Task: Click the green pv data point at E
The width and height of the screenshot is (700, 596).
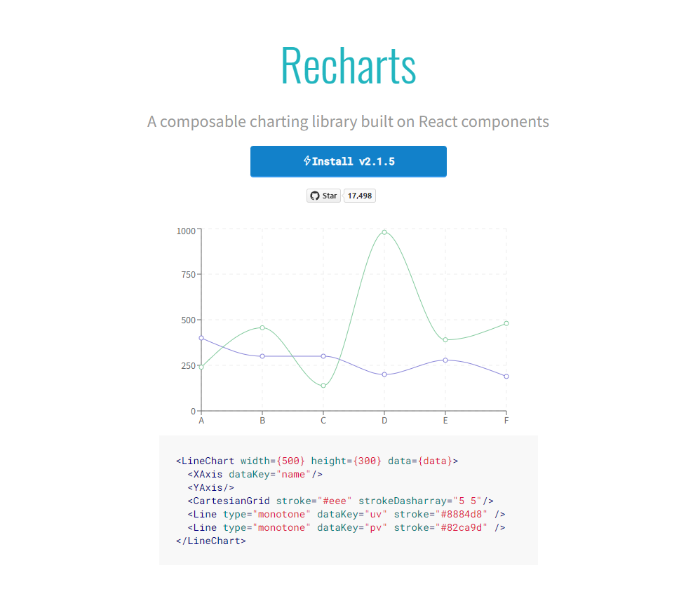Action: click(445, 340)
